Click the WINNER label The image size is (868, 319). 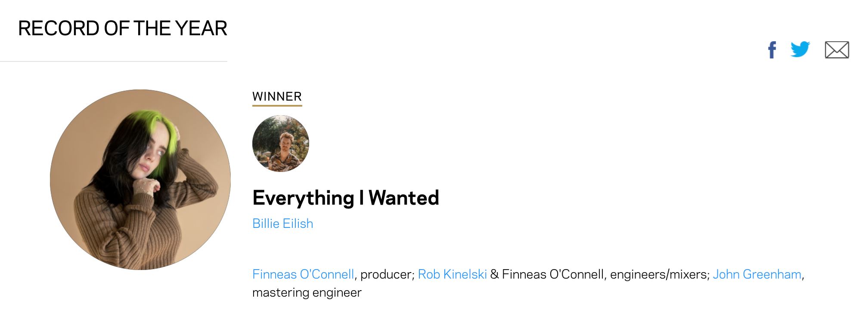277,96
